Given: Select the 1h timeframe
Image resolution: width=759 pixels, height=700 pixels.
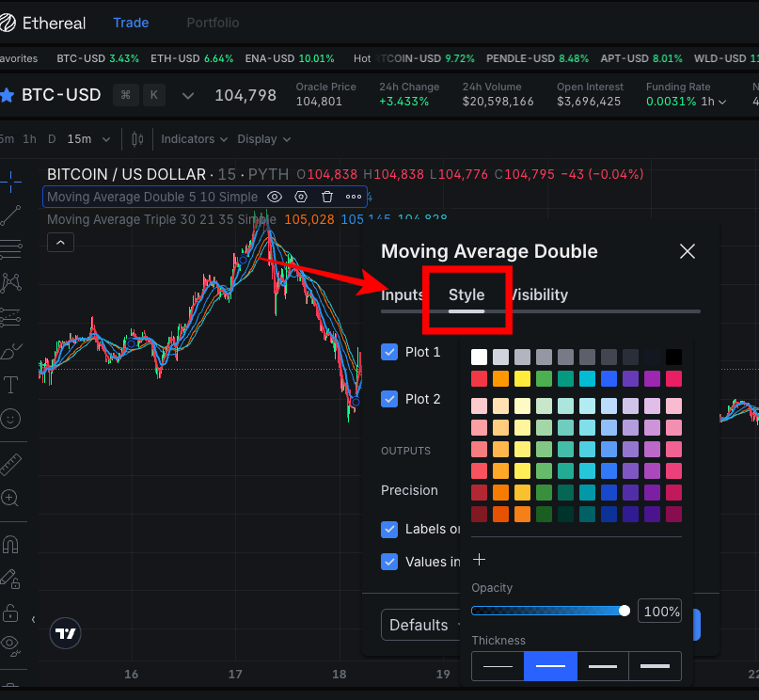Looking at the screenshot, I should point(29,139).
